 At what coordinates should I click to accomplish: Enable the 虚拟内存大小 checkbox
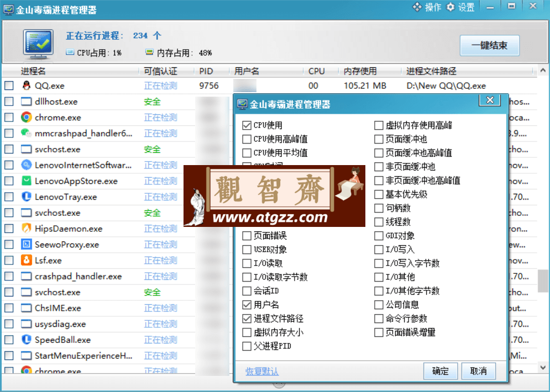click(247, 332)
